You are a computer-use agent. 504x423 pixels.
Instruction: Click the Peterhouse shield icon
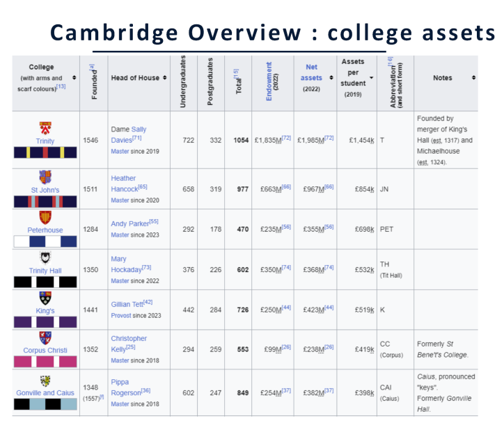coord(45,217)
